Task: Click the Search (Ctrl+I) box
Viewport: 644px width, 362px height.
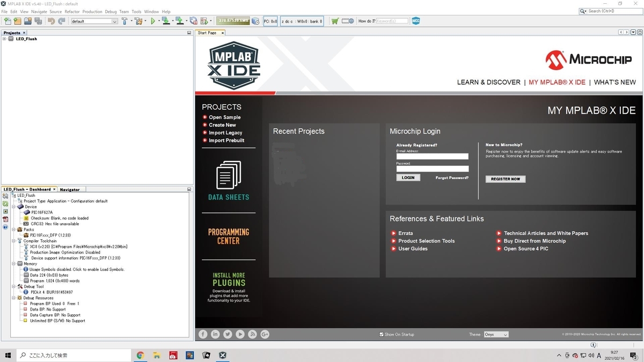Action: pyautogui.click(x=611, y=11)
